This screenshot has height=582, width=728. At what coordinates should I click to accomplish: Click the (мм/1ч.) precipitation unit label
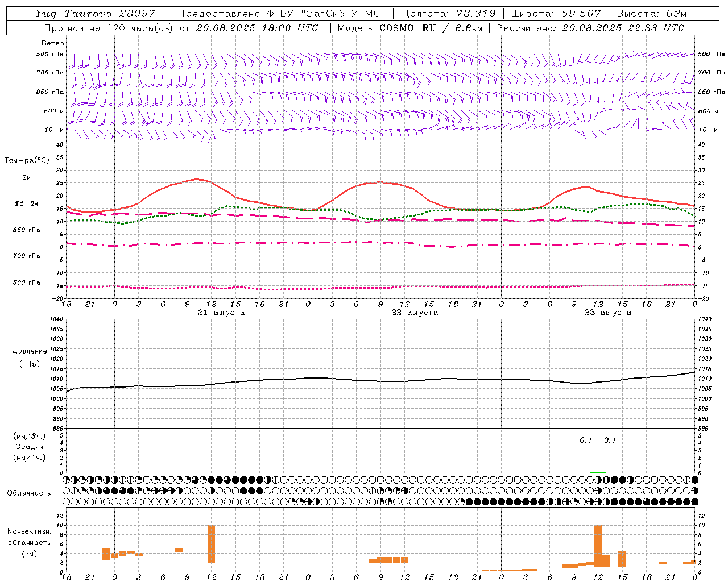tap(30, 458)
